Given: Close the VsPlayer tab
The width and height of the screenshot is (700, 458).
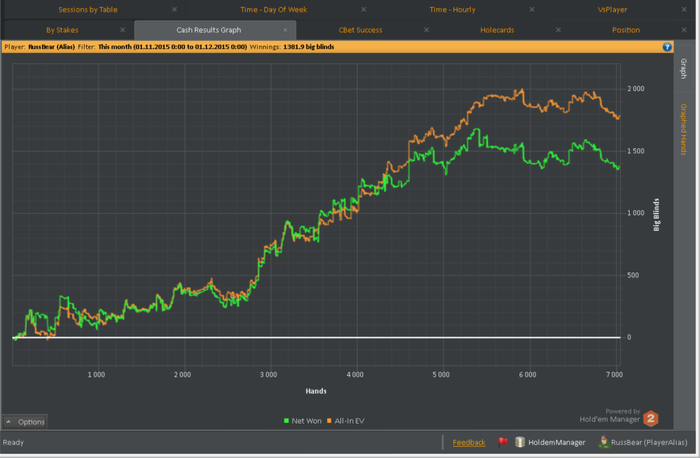Looking at the screenshot, I should pos(684,9).
